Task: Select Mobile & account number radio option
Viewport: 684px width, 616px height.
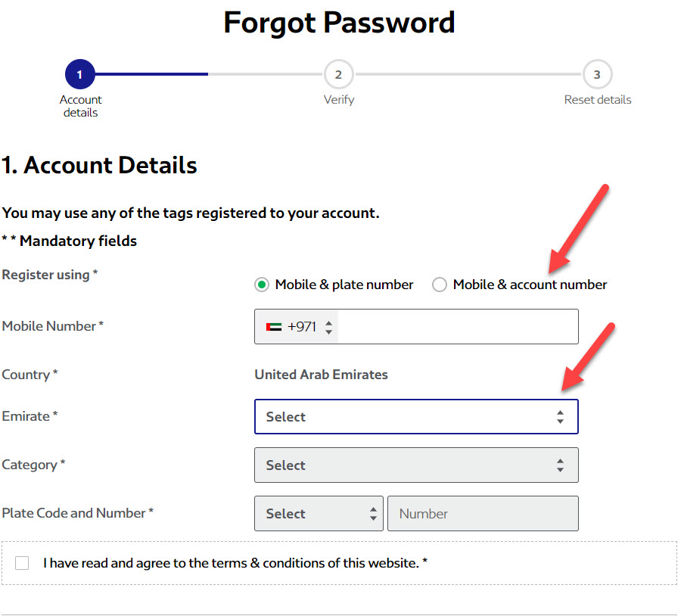Action: click(x=440, y=285)
